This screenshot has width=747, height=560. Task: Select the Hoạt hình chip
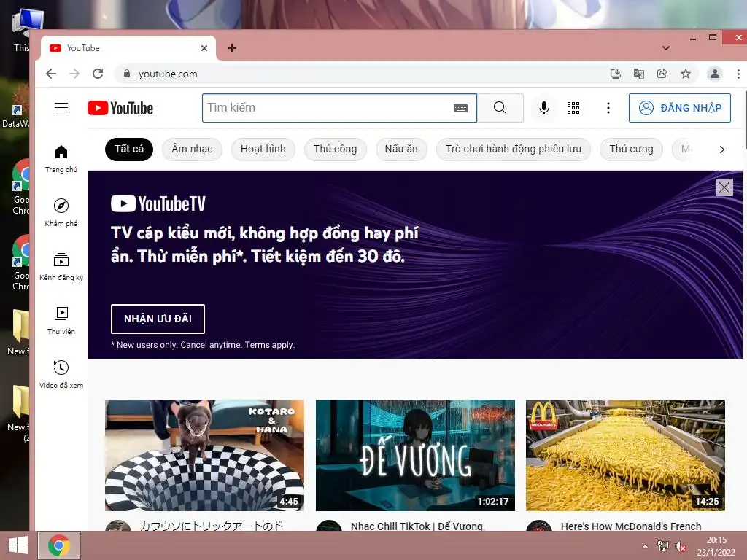click(x=263, y=149)
